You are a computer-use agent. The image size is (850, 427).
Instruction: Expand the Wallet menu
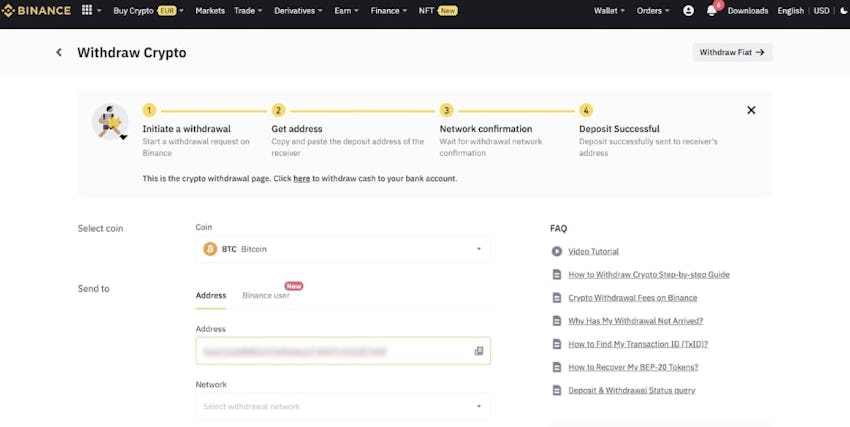pyautogui.click(x=609, y=11)
